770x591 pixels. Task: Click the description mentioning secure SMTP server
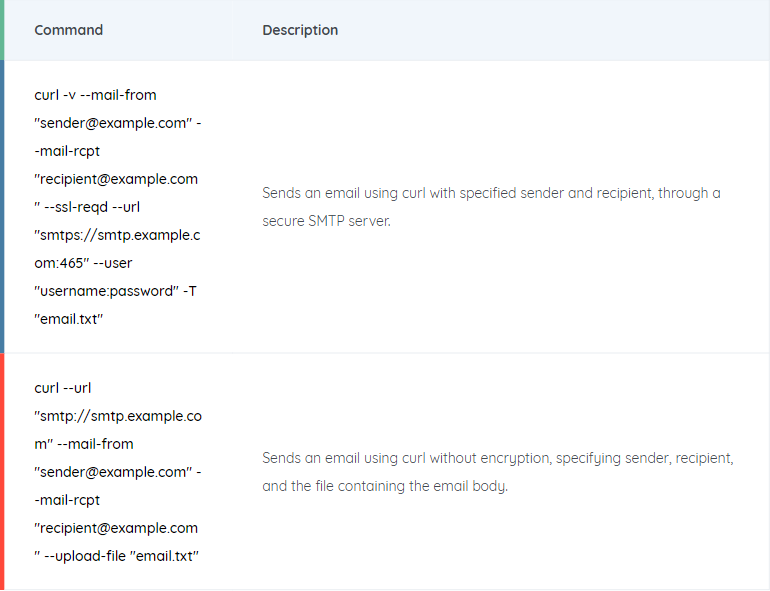click(491, 207)
